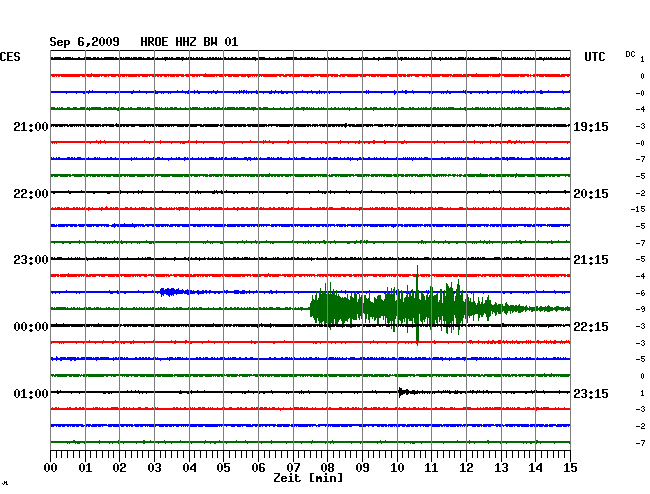The height and width of the screenshot is (494, 650).
Task: Click the black seismic trace at 22:00
Action: [x=310, y=192]
